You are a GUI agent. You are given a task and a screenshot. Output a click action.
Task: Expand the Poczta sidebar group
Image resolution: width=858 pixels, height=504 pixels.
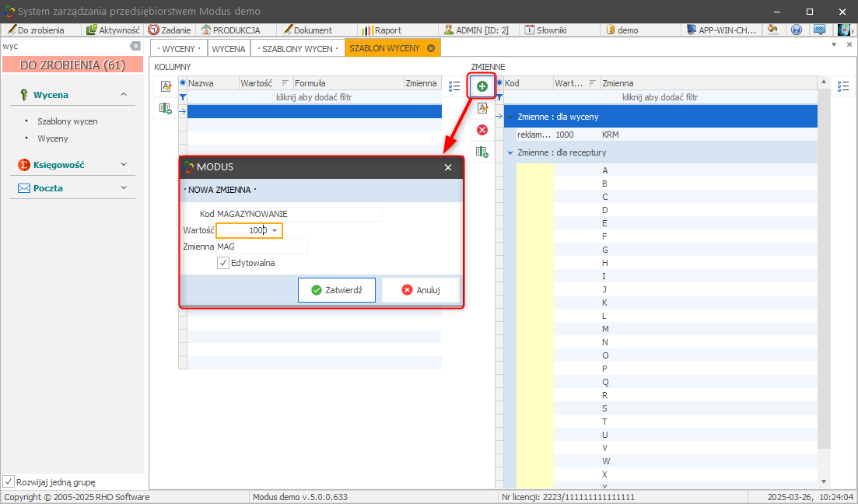(x=124, y=188)
